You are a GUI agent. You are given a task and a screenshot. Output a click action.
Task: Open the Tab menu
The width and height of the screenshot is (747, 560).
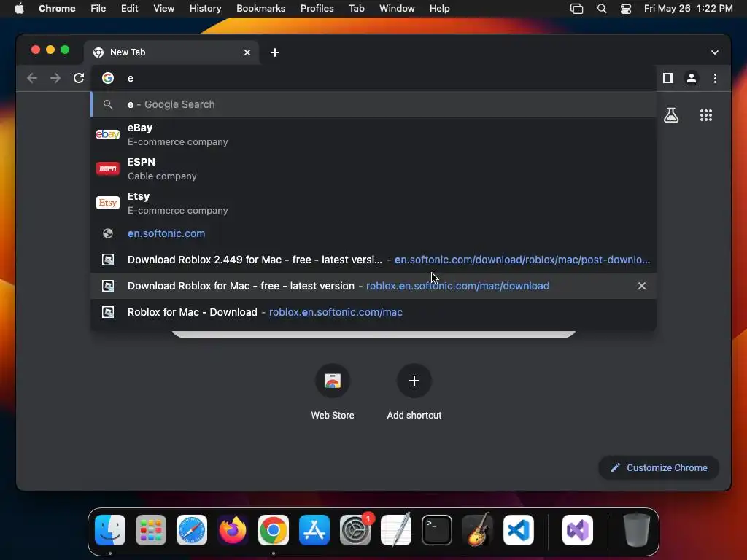[356, 9]
